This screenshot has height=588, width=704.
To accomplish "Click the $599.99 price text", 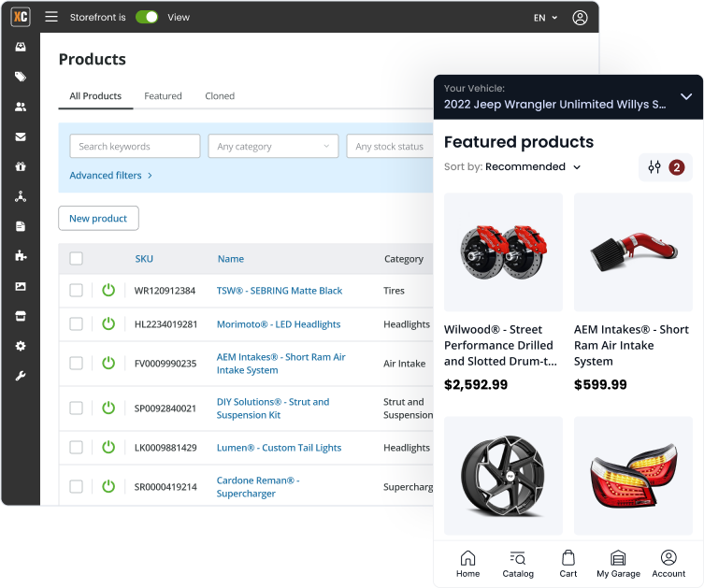I will (x=600, y=384).
